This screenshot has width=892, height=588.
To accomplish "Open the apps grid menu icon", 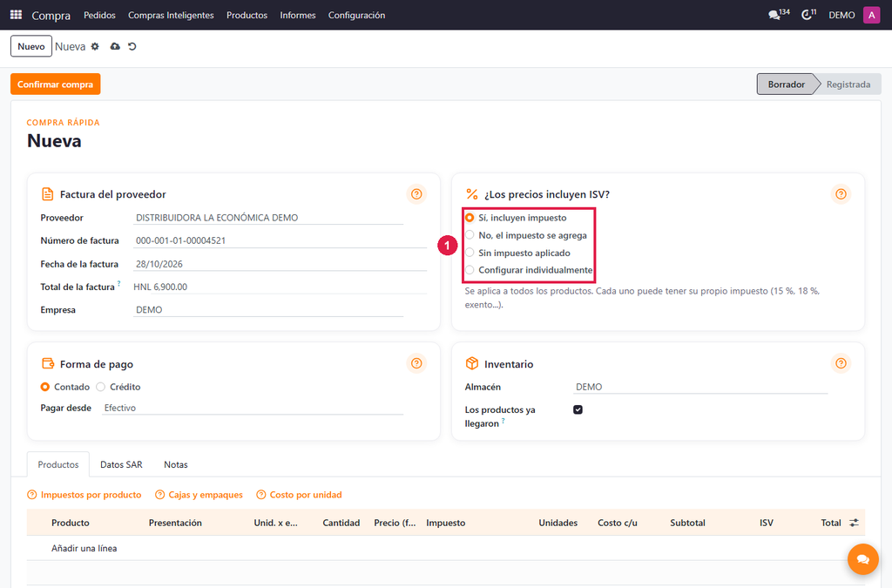I will pyautogui.click(x=16, y=15).
